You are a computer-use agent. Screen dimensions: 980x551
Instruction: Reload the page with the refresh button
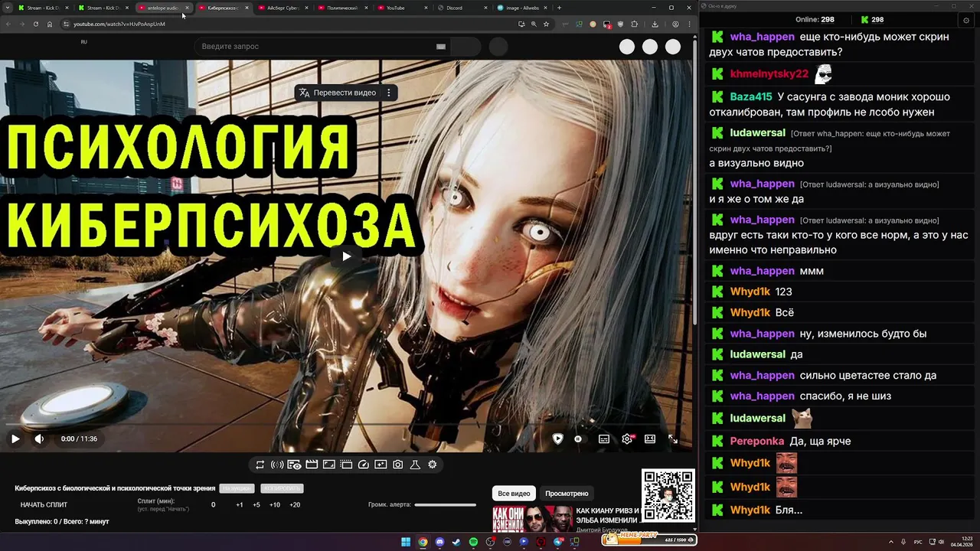36,24
